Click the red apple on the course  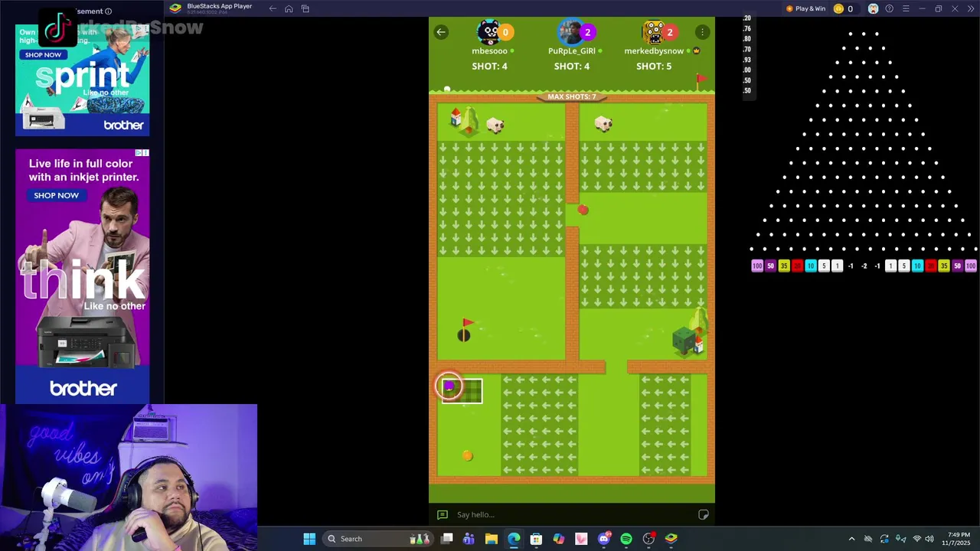(x=583, y=210)
